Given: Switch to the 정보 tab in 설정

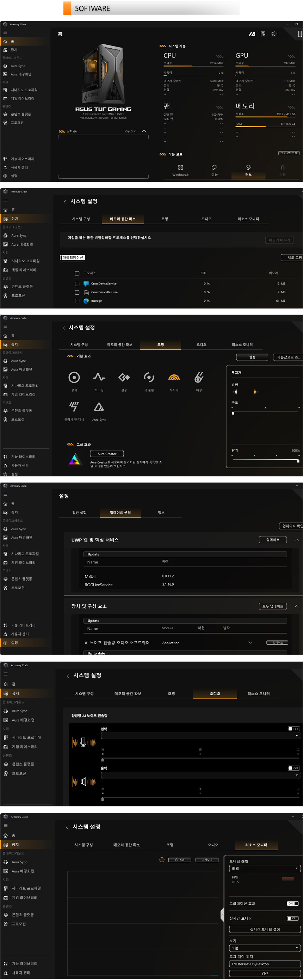Looking at the screenshot, I should pos(161,513).
